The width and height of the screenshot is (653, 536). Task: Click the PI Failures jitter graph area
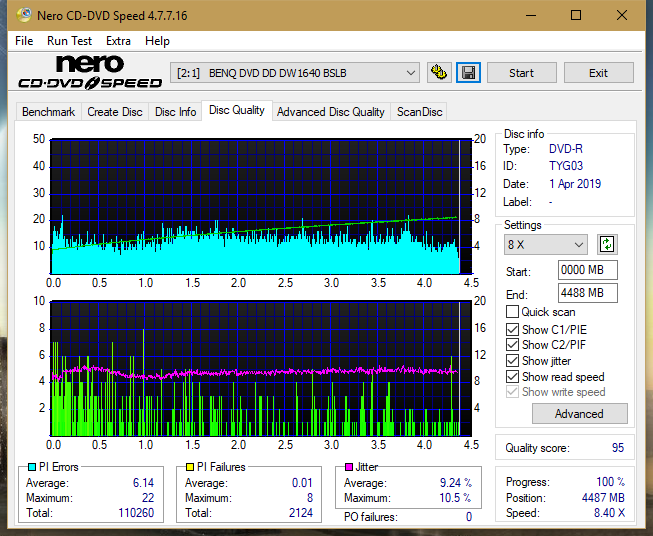coord(261,368)
